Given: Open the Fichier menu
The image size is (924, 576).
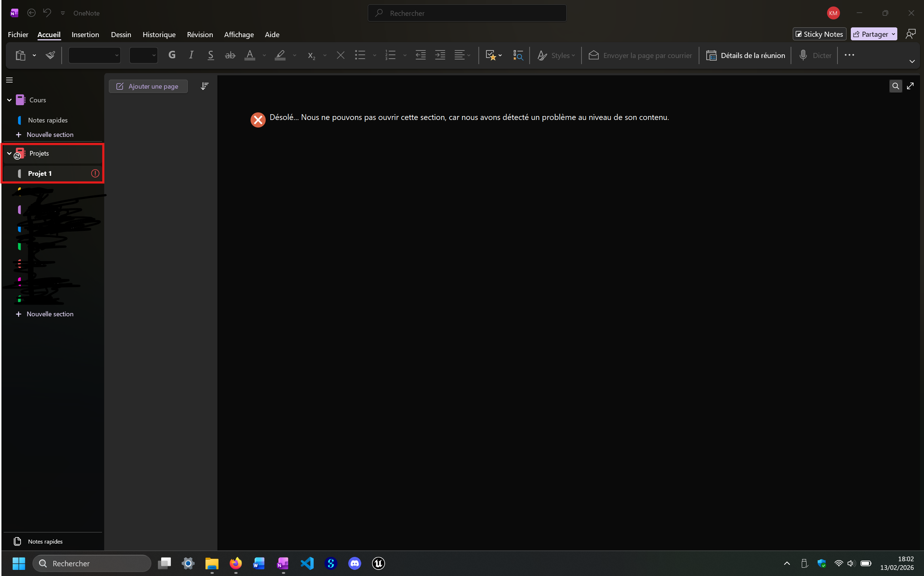Looking at the screenshot, I should coord(18,34).
